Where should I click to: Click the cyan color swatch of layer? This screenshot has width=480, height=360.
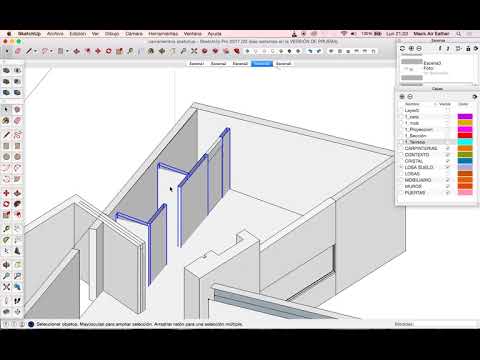465,142
